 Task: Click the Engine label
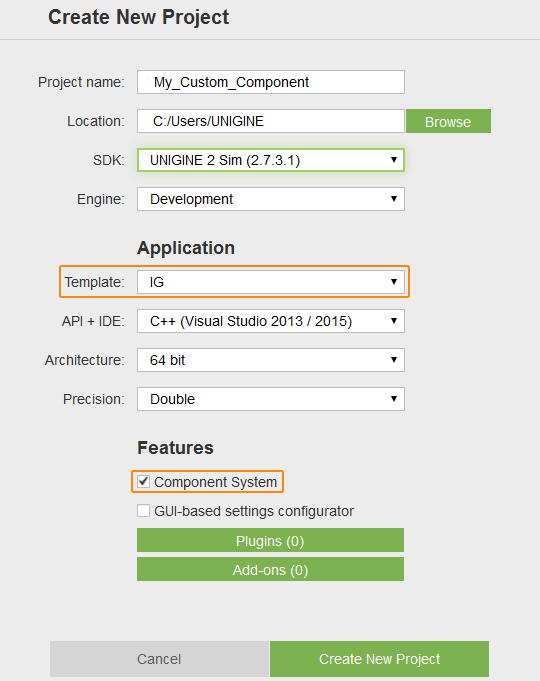point(101,199)
